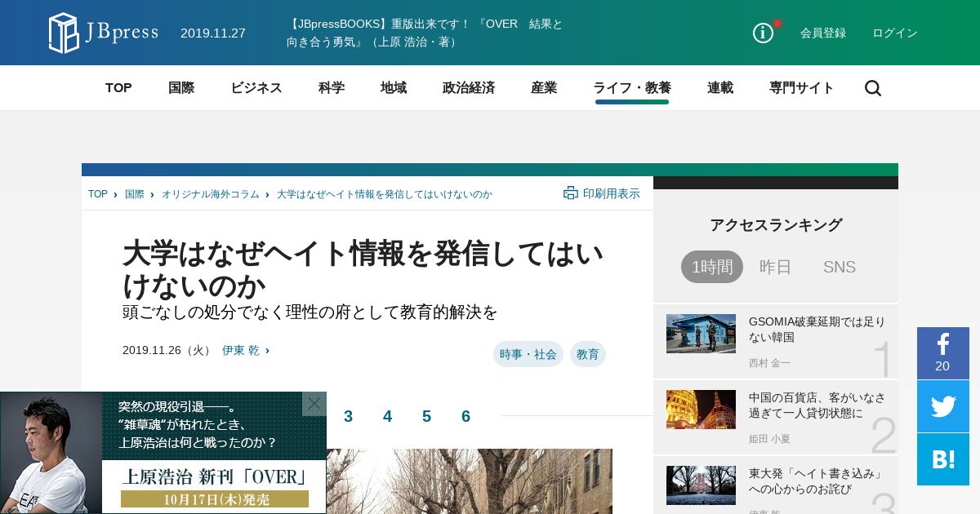980x514 pixels.
Task: Open 東大発ヘイト書き込み ranking article thumbnail
Action: 701,485
